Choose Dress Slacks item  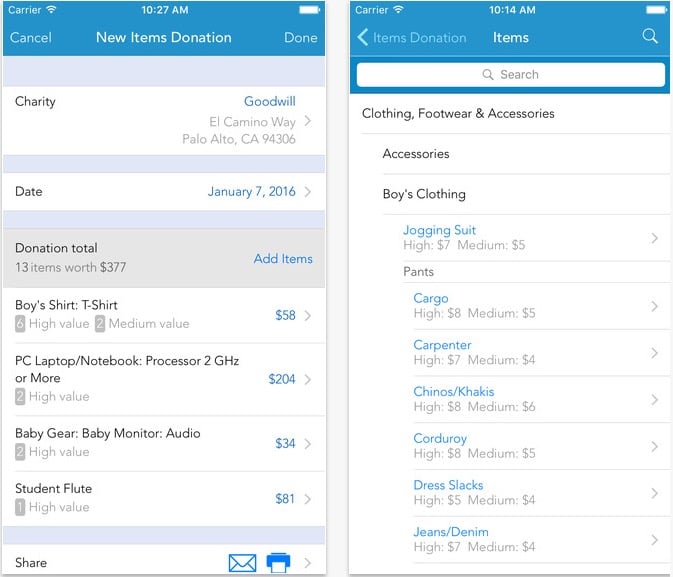click(x=448, y=485)
